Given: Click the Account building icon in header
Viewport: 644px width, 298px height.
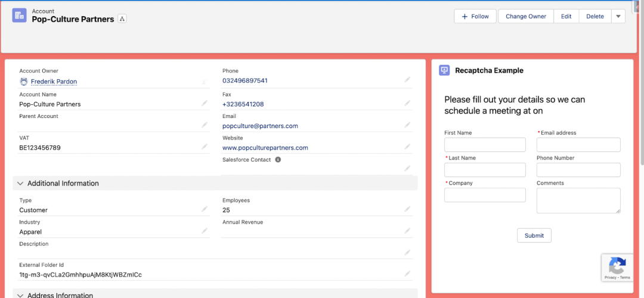Looking at the screenshot, I should point(19,15).
